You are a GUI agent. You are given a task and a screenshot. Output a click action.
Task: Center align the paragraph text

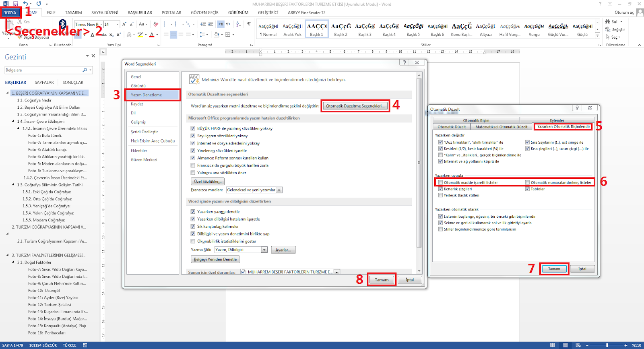click(x=173, y=35)
